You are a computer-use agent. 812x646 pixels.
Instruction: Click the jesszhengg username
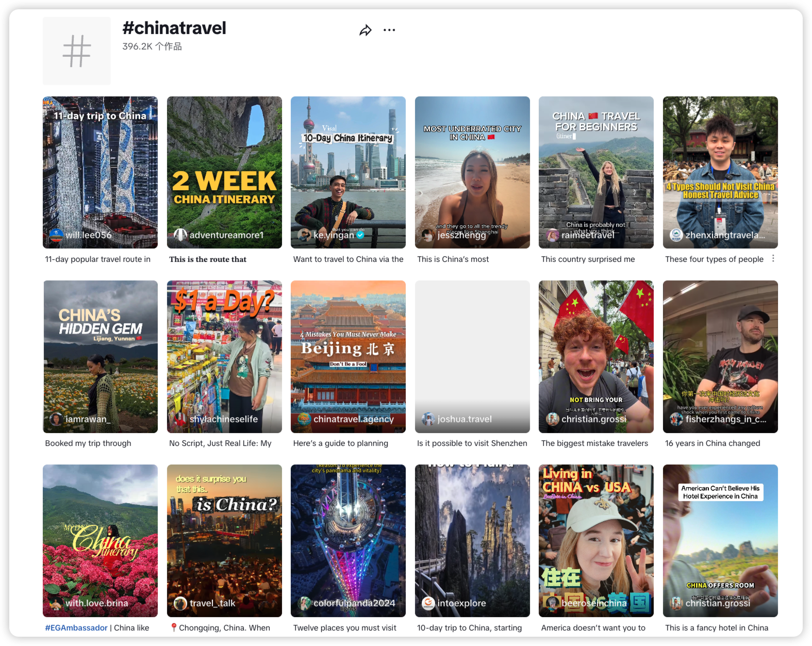(x=461, y=235)
